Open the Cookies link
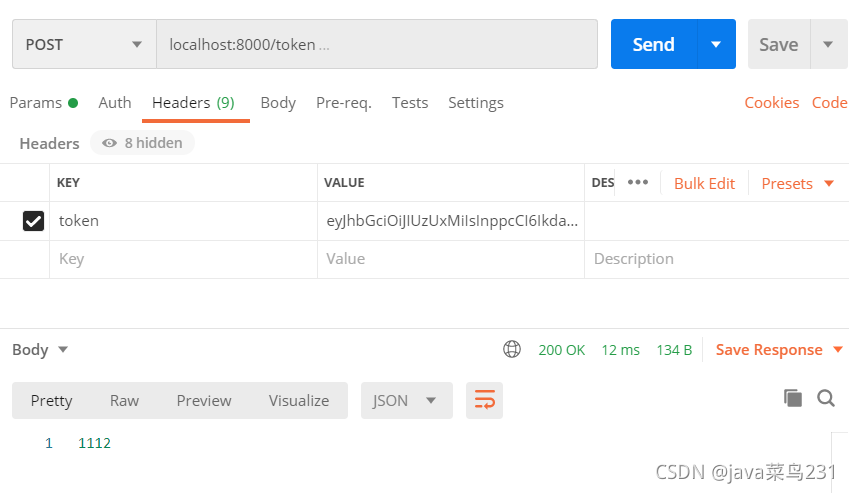 point(772,103)
